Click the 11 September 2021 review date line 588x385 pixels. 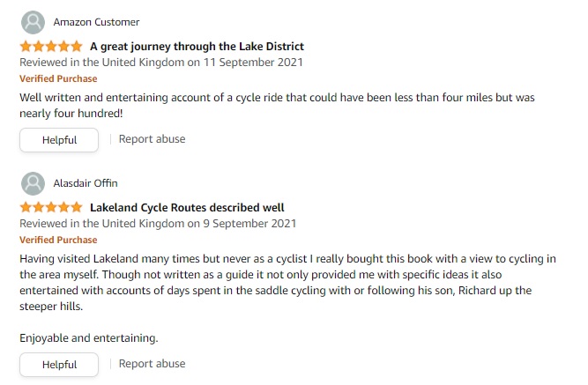(161, 63)
